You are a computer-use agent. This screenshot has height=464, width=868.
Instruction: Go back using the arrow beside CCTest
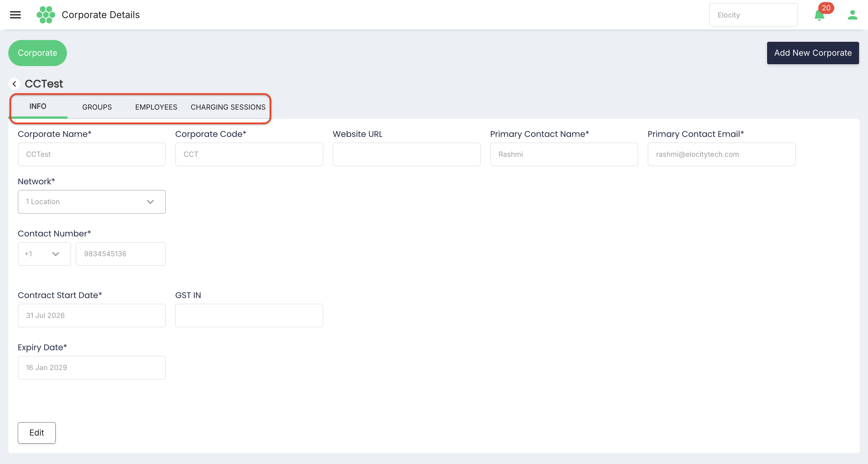click(14, 84)
